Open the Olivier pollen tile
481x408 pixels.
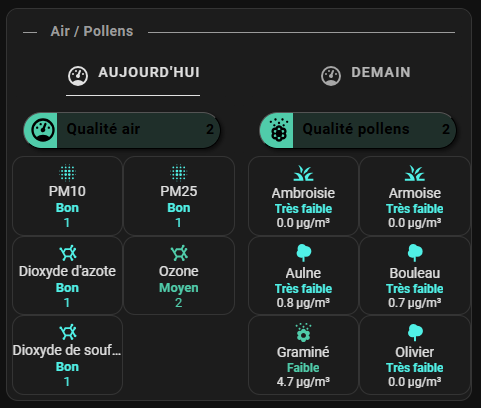point(415,355)
